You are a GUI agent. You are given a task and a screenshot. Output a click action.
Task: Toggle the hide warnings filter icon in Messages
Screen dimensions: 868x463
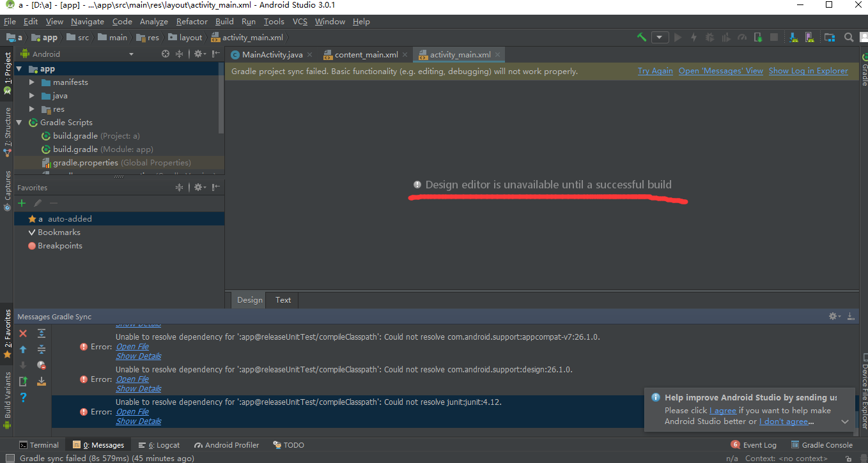point(42,365)
